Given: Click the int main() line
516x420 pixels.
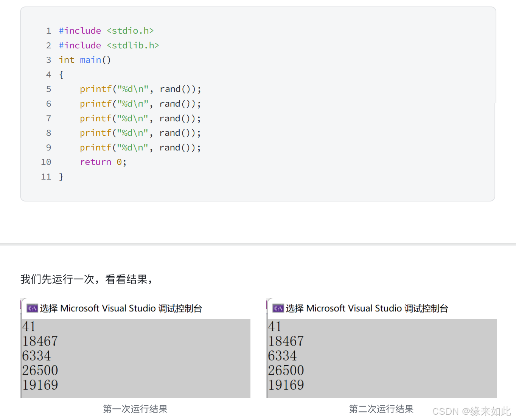Looking at the screenshot, I should [85, 60].
